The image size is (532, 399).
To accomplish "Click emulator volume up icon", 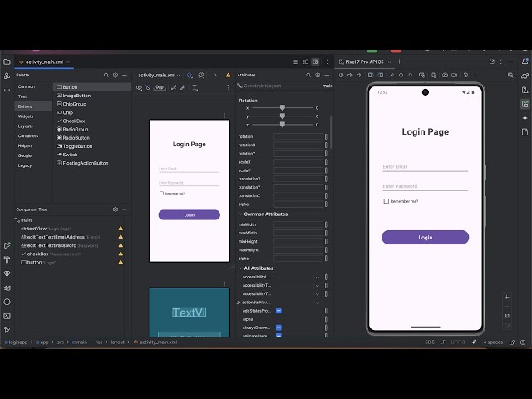I will coord(350,75).
